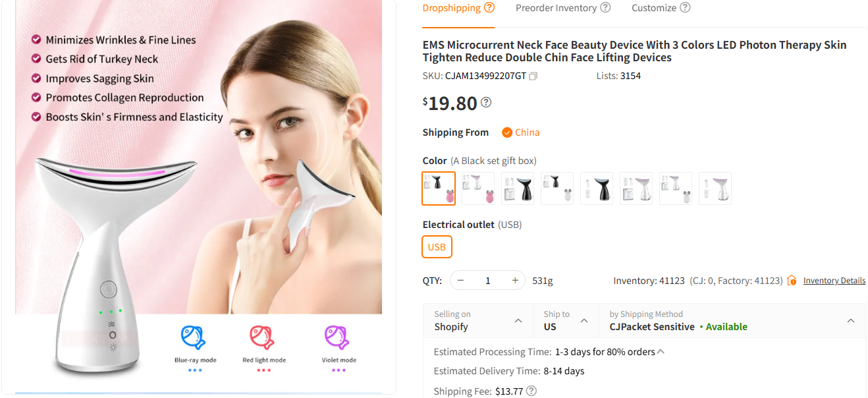The width and height of the screenshot is (868, 398).
Task: Open the Inventory Details link
Action: (834, 280)
